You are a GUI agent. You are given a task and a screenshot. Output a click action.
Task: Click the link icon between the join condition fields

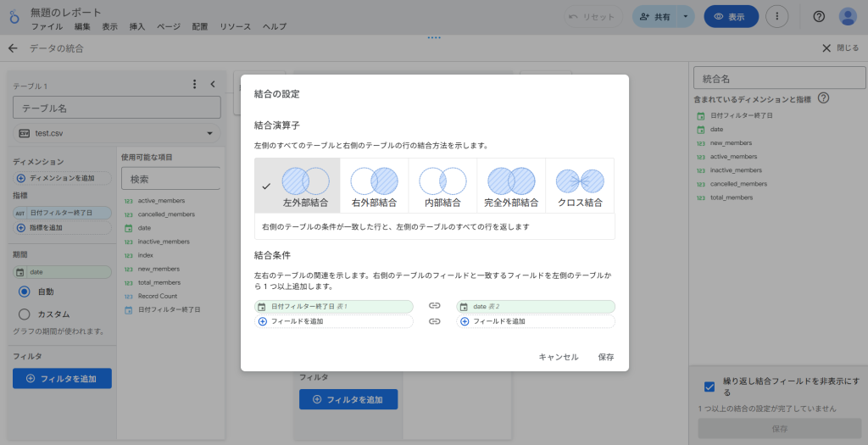tap(435, 306)
